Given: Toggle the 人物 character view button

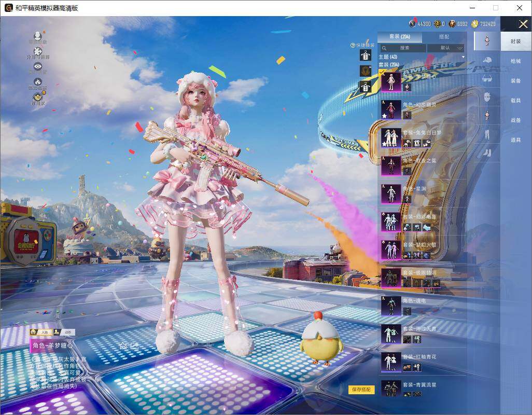Looking at the screenshot, I should click(x=40, y=332).
